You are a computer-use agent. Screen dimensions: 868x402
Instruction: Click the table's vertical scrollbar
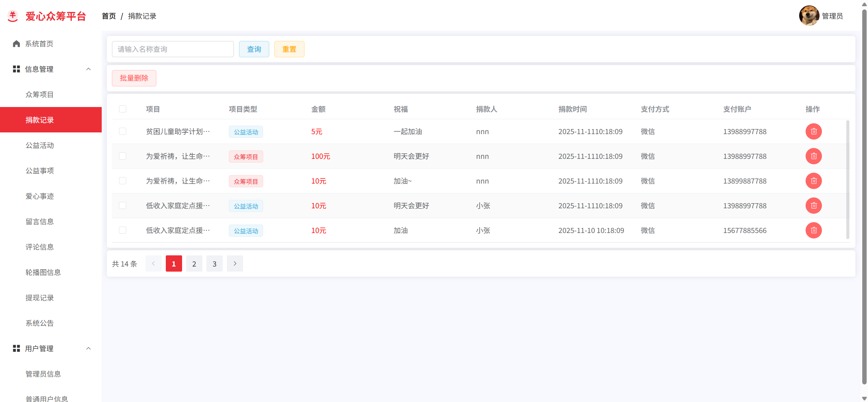point(848,179)
